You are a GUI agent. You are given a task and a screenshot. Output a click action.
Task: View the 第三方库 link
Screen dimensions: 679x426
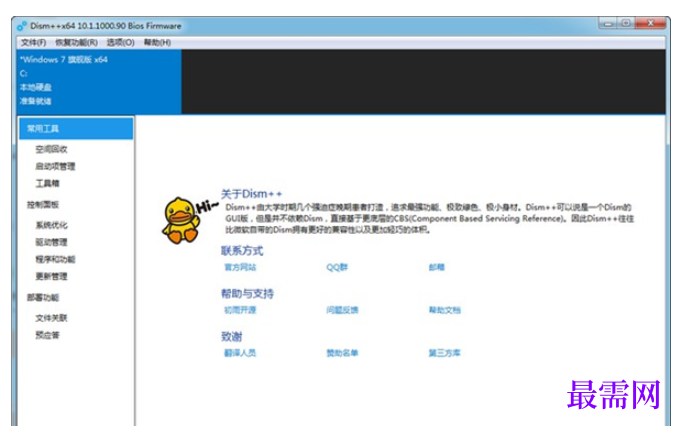click(445, 353)
